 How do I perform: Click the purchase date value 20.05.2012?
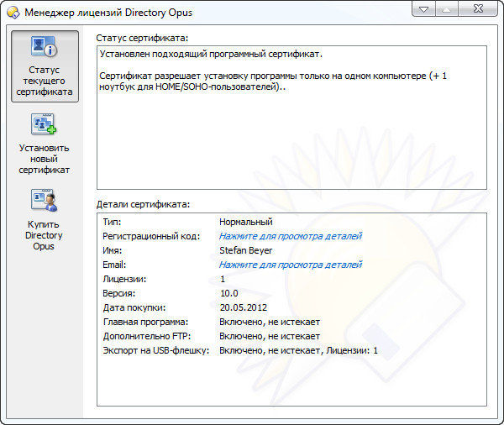243,307
